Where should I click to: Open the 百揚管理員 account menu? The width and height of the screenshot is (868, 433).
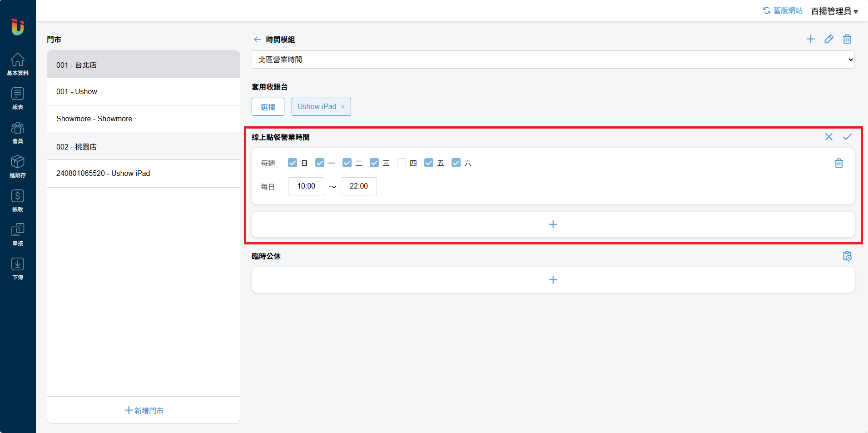(x=834, y=11)
